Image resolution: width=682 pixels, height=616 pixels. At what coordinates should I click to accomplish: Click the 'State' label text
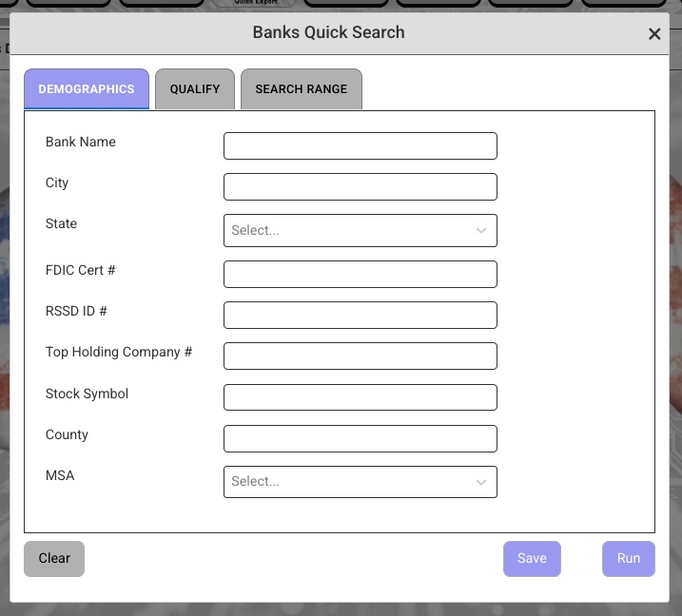[x=61, y=223]
